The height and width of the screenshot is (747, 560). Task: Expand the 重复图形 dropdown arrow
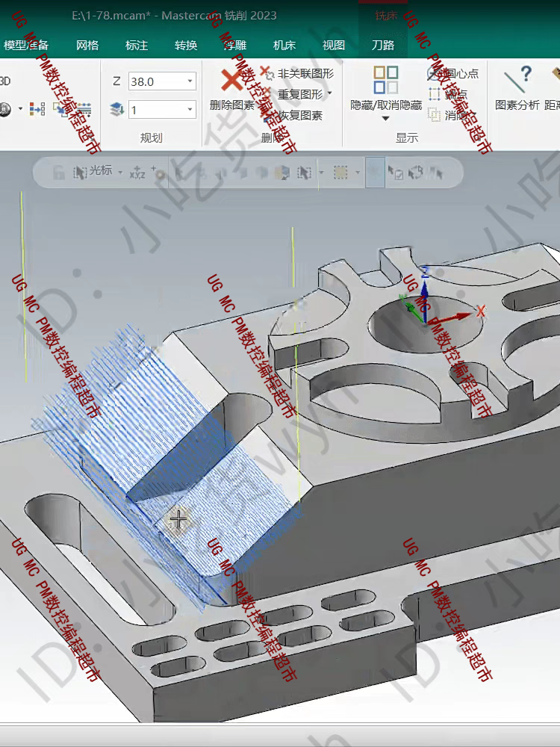point(329,93)
